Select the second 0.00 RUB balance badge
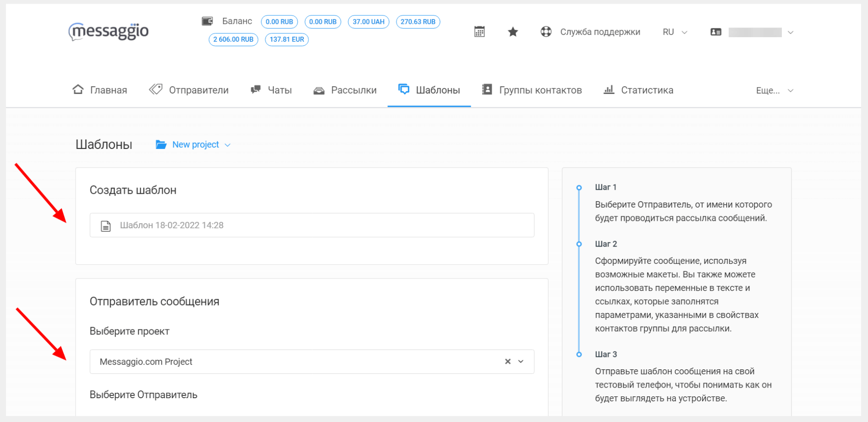 (323, 22)
